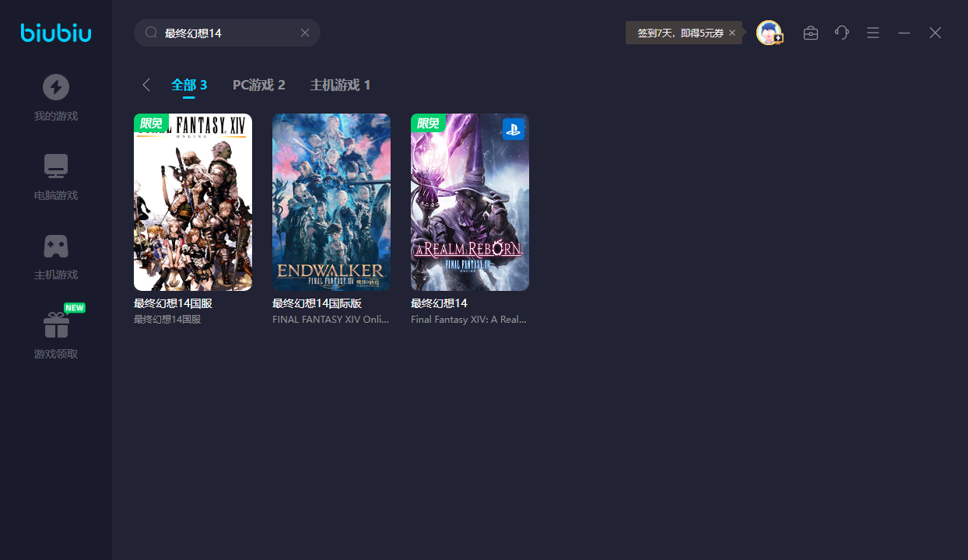This screenshot has height=560, width=968.
Task: Click the PlayStation badge on Realm Reborn
Action: (514, 129)
